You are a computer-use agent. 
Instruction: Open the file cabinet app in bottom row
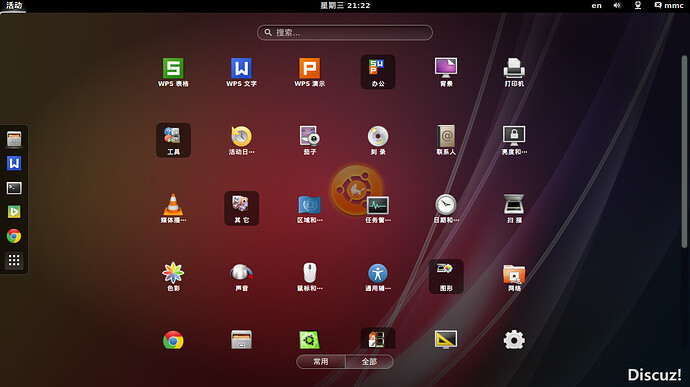pos(241,339)
